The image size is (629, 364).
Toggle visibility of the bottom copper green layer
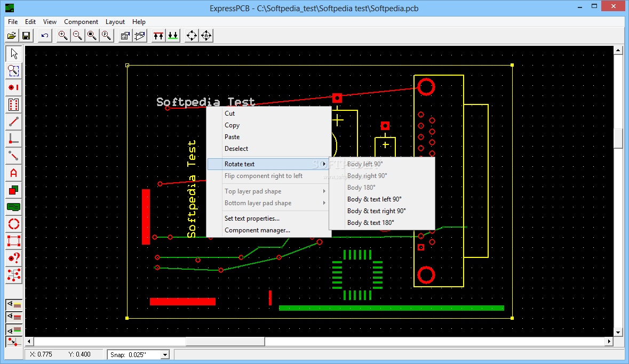(x=14, y=330)
